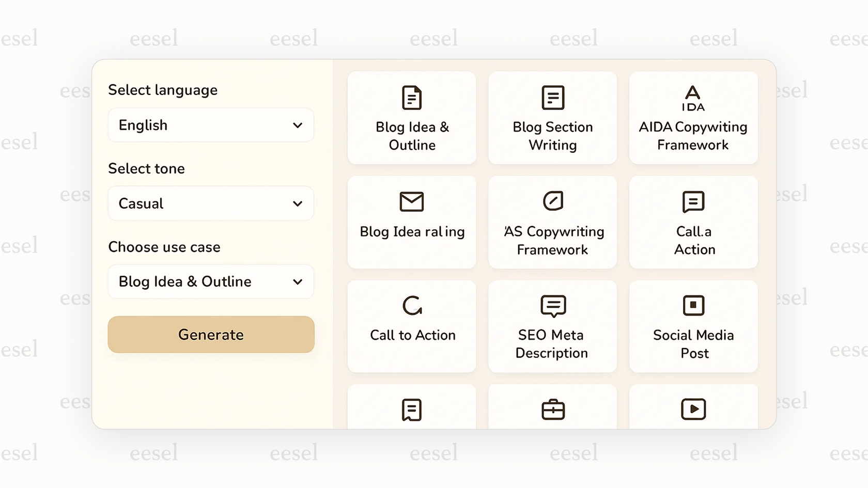Select the Social Media Post icon

tap(693, 305)
